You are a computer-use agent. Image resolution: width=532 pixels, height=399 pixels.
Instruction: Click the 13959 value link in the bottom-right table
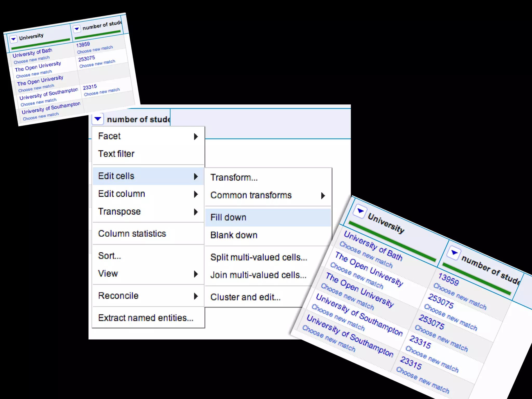coord(448,279)
